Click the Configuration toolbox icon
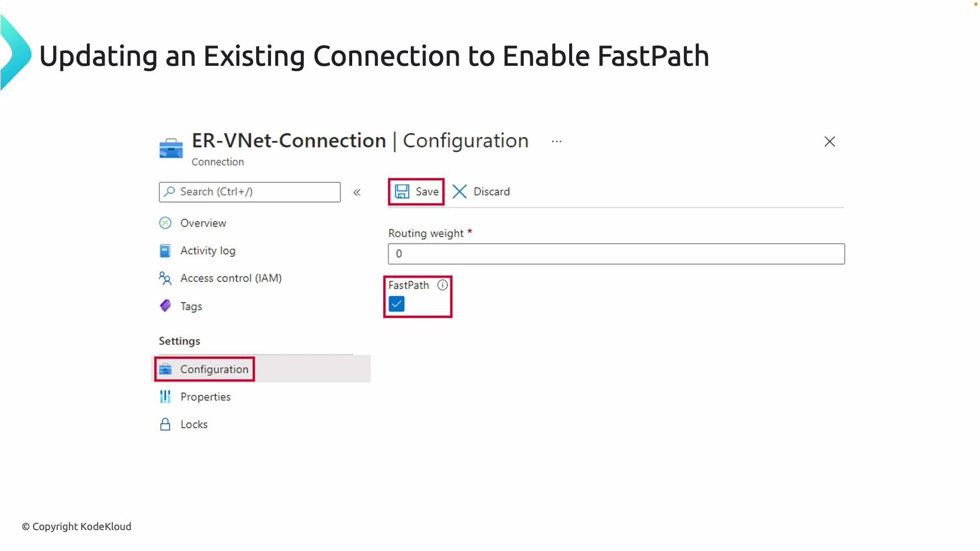 coord(165,369)
